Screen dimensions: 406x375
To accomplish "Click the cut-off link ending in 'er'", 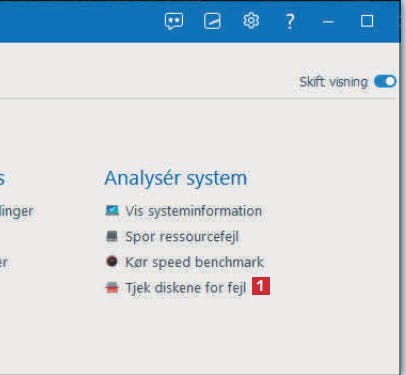I will (x=4, y=263).
